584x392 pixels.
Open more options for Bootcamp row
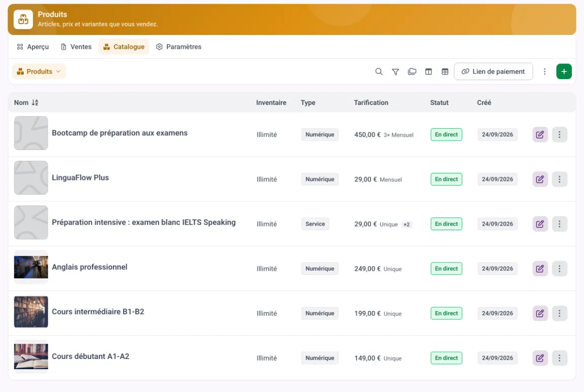(560, 134)
